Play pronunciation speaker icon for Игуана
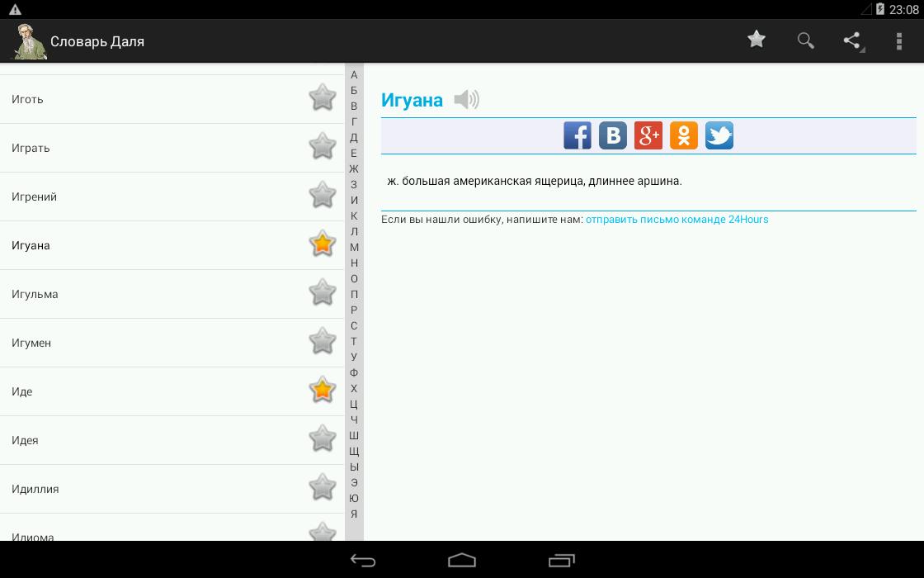The width and height of the screenshot is (924, 578). 466,100
